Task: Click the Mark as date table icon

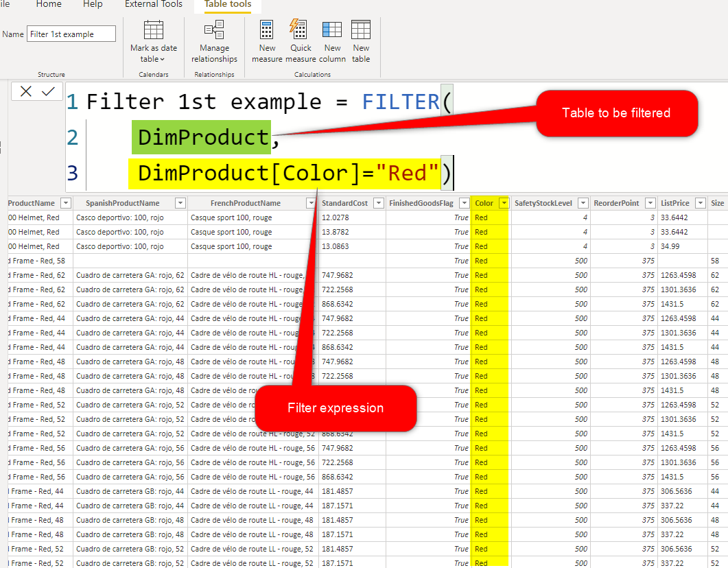Action: [x=154, y=31]
